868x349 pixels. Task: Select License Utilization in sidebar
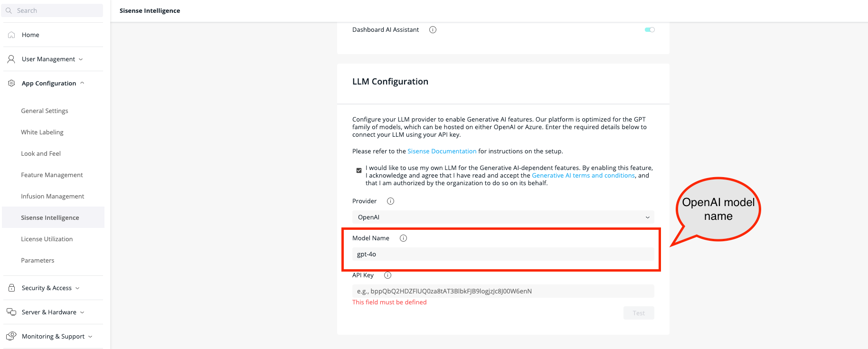point(47,239)
